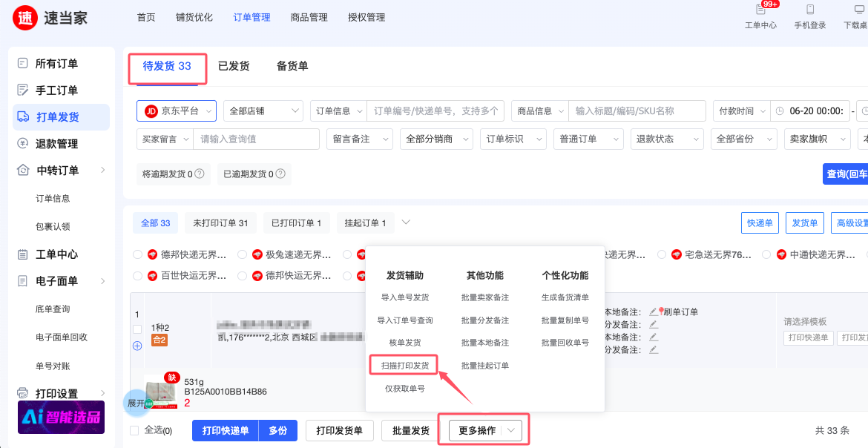Enable the 全选 select-all checkbox
The width and height of the screenshot is (868, 448).
[x=135, y=430]
